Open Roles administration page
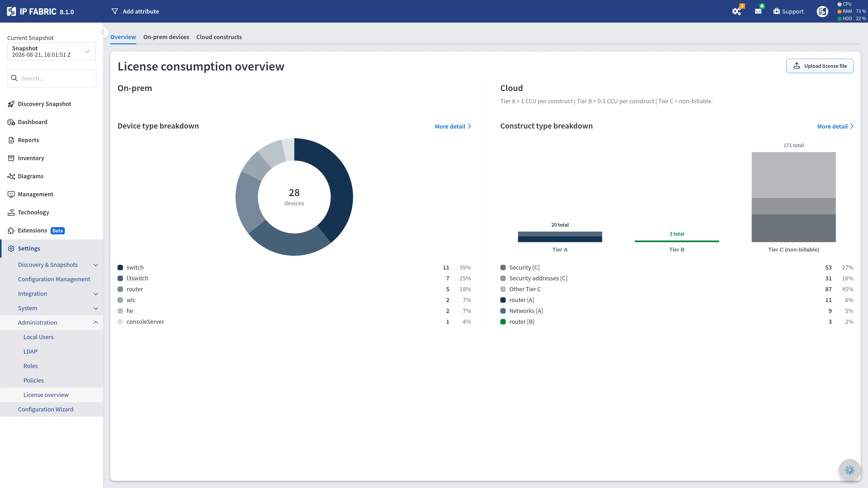Image resolution: width=868 pixels, height=488 pixels. click(x=31, y=366)
